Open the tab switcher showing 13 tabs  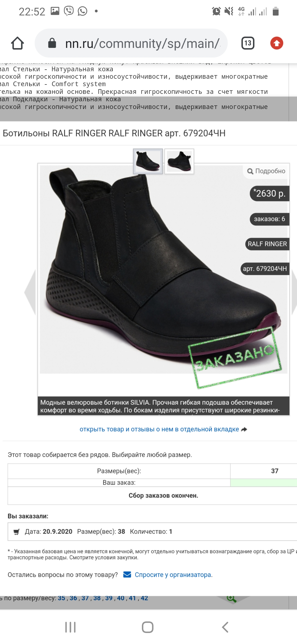point(248,43)
